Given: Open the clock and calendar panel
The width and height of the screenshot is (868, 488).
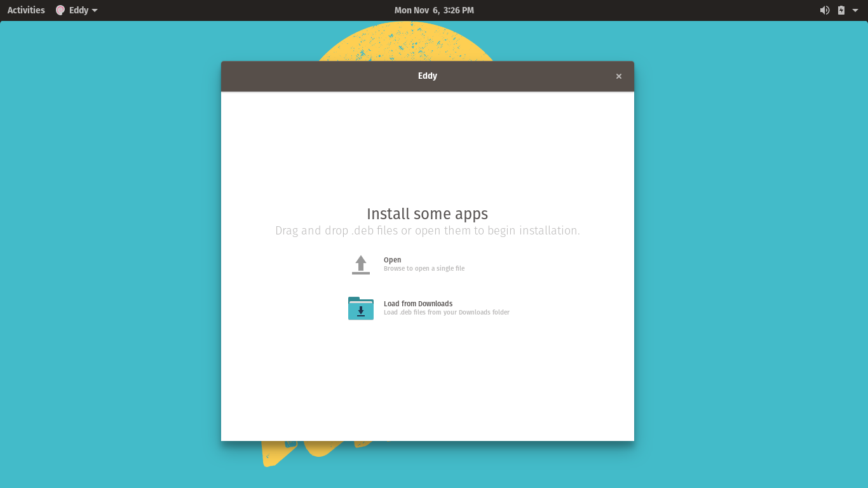Looking at the screenshot, I should [434, 10].
